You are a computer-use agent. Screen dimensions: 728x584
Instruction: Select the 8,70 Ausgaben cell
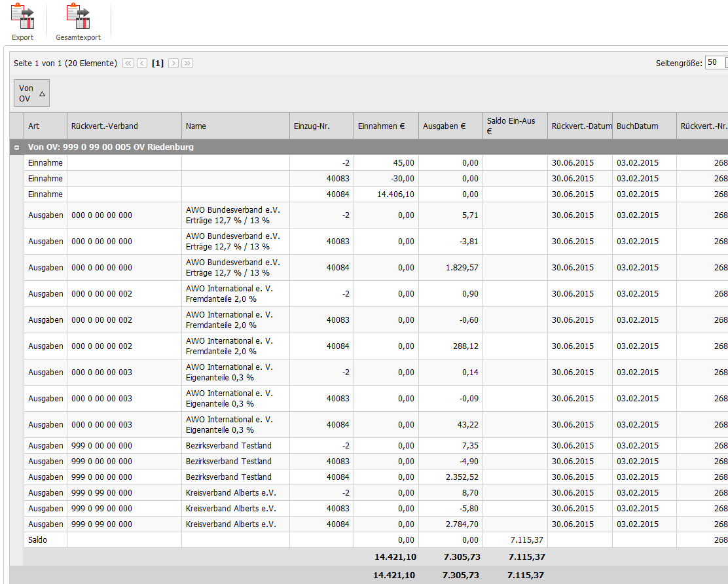pyautogui.click(x=451, y=493)
